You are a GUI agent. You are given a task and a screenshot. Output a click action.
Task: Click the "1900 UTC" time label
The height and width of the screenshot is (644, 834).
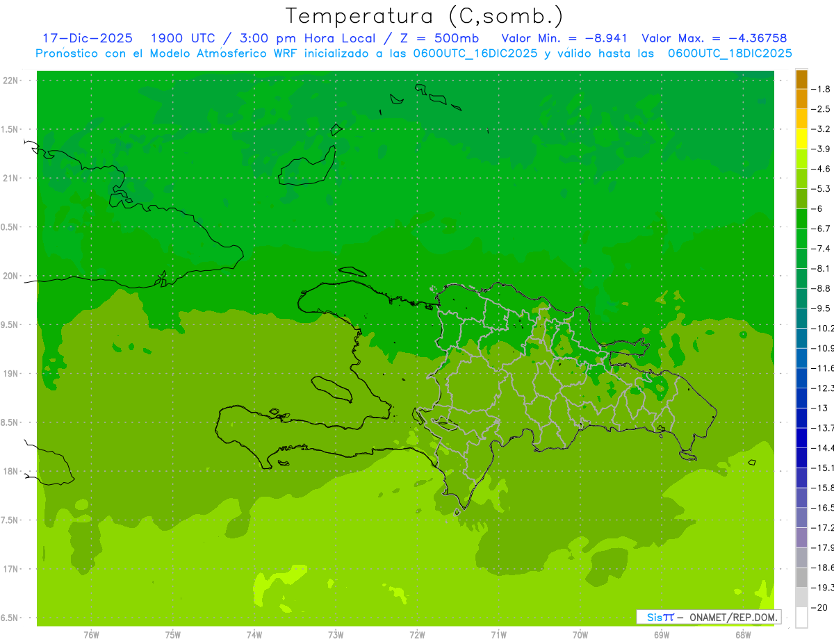click(183, 38)
